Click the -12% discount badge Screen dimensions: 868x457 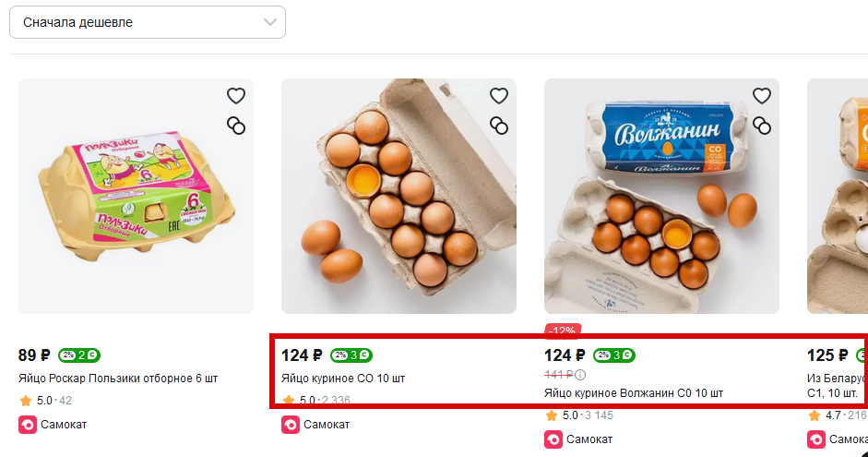[x=561, y=331]
